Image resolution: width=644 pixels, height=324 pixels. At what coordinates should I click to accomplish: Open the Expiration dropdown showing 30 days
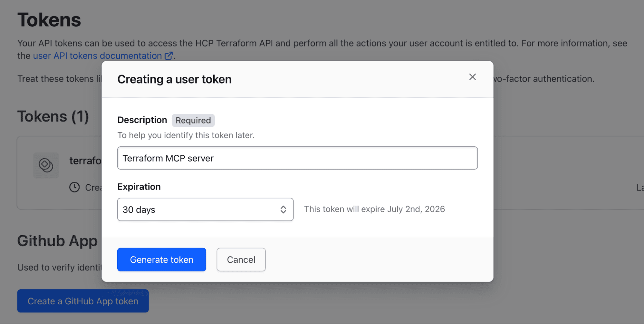(x=205, y=210)
